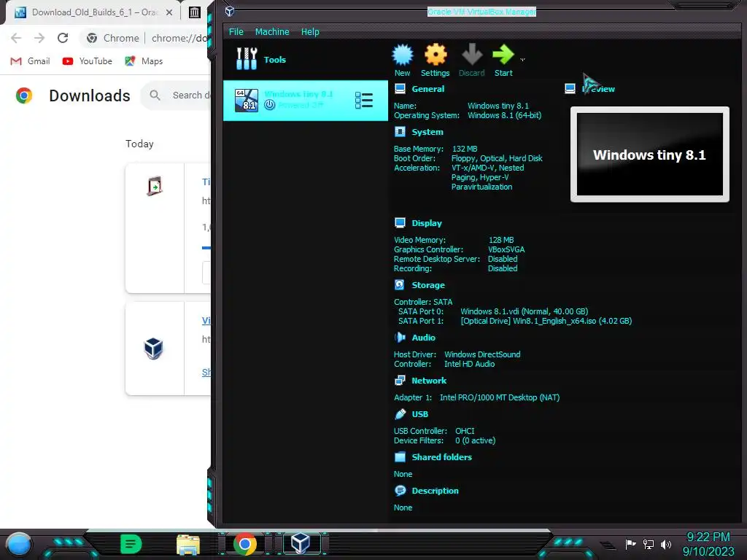Open the Start orb on the taskbar
The image size is (747, 560).
click(x=19, y=545)
